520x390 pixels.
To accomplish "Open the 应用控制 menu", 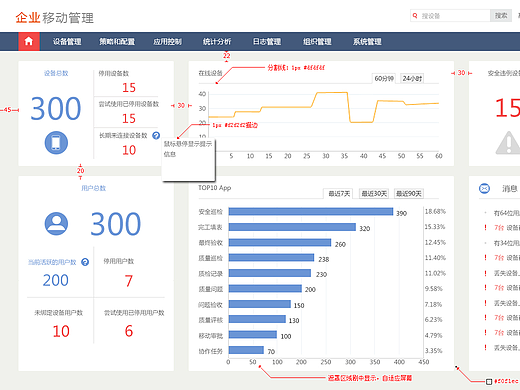I will (x=167, y=42).
